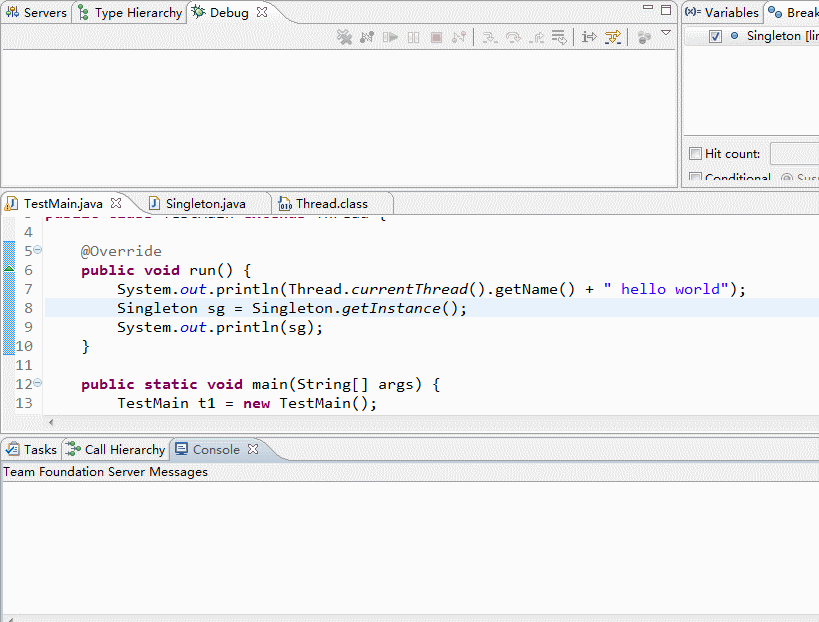Viewport: 819px width, 622px height.
Task: Toggle Instruction Stepping Mode icon
Action: coord(589,37)
